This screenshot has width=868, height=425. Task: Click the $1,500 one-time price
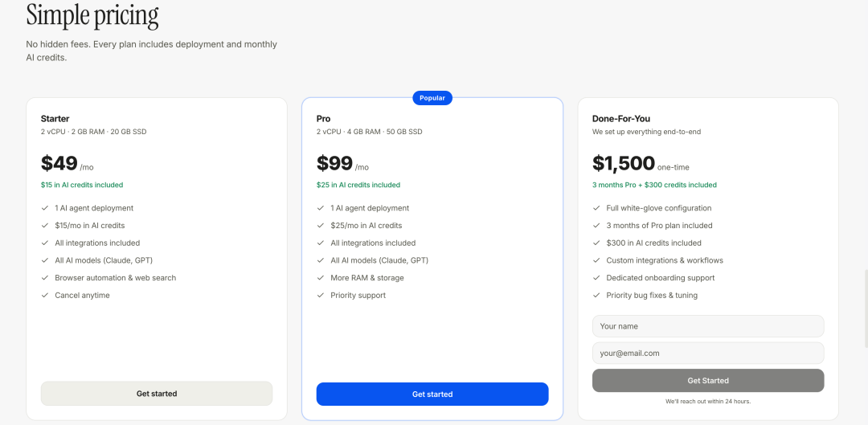point(624,164)
